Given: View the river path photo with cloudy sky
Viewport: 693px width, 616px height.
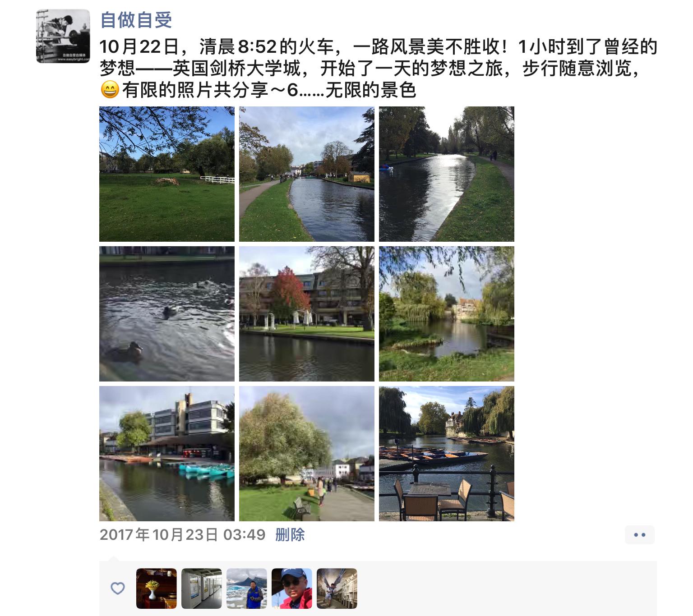Looking at the screenshot, I should [307, 174].
